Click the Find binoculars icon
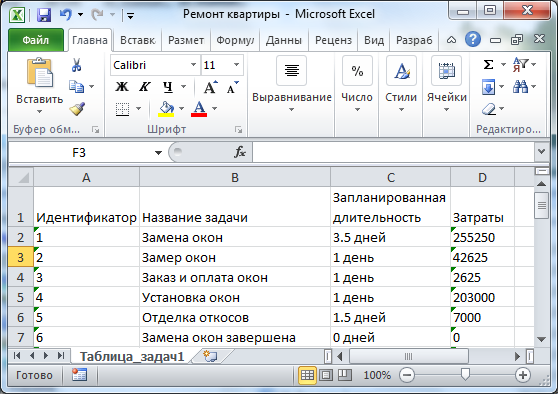558x394 pixels. (520, 86)
